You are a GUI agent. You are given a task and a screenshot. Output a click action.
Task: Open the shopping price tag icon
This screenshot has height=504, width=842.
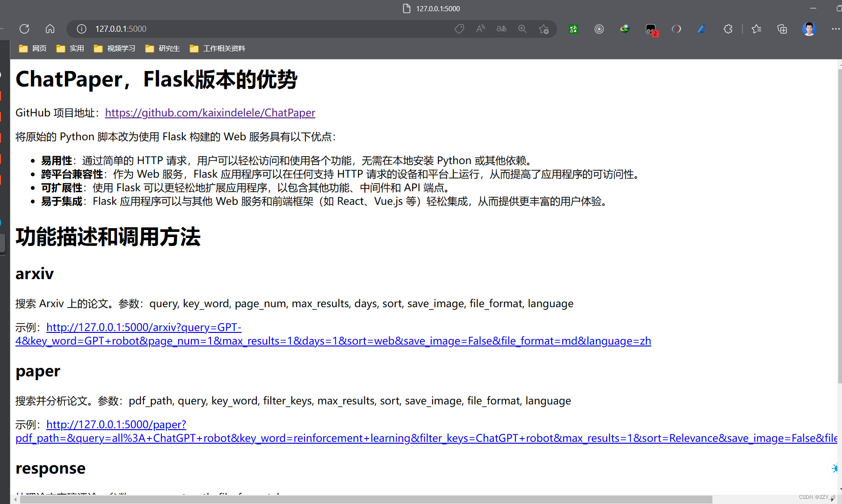(x=459, y=29)
